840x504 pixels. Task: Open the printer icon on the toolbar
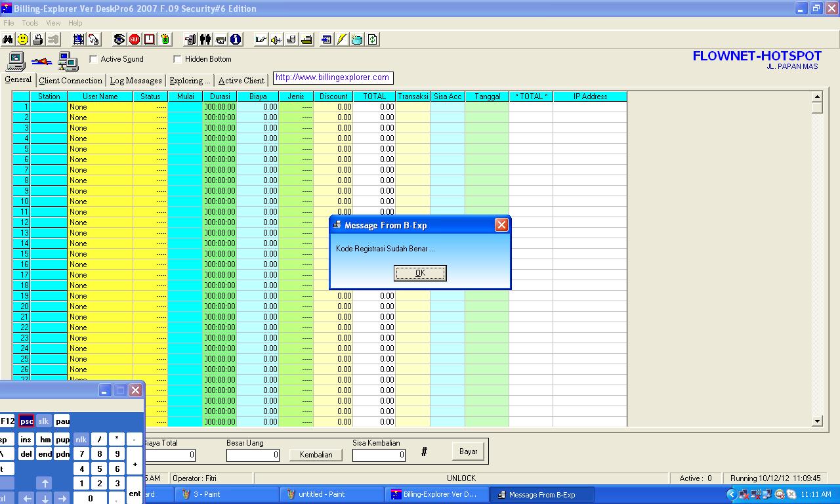click(307, 39)
